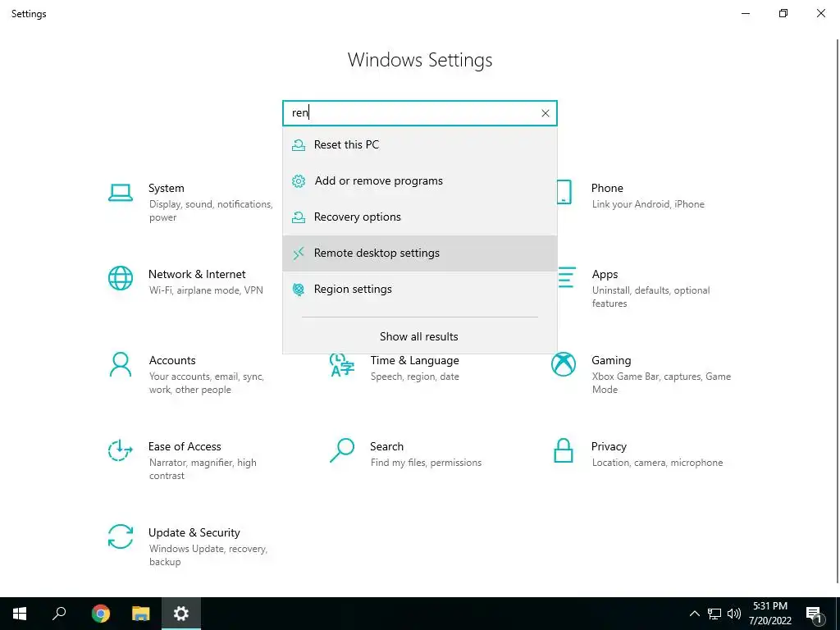Open the Apps category title
This screenshot has height=630, width=840.
605,274
